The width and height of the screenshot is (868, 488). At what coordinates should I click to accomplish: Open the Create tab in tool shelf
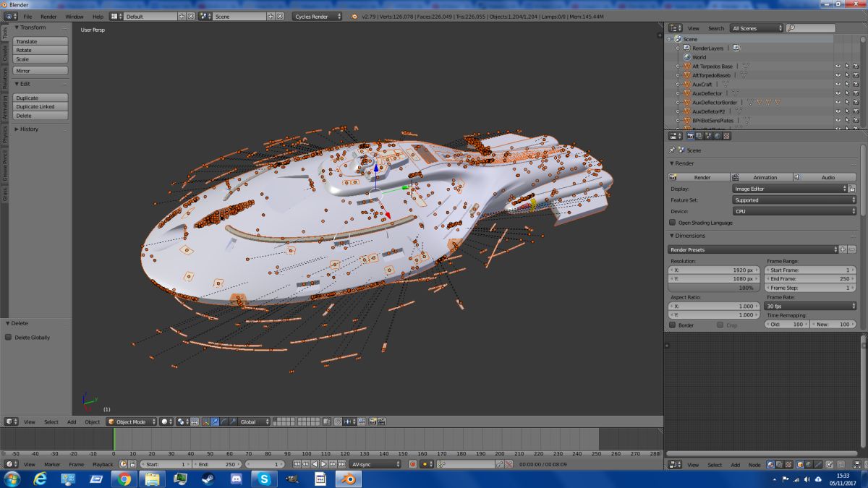(4, 53)
